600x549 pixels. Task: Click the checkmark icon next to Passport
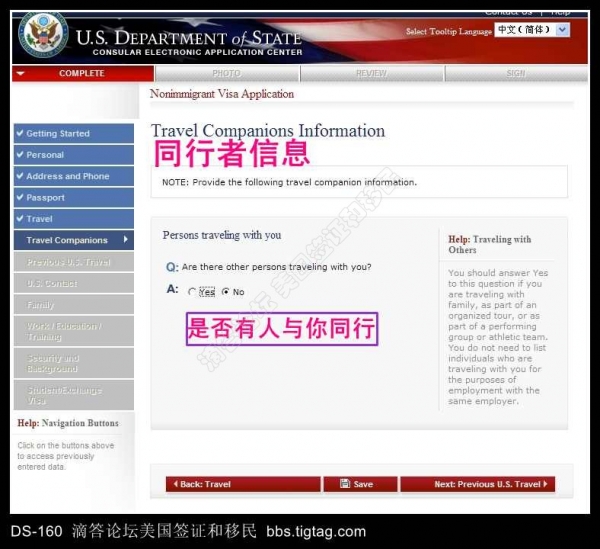click(20, 198)
